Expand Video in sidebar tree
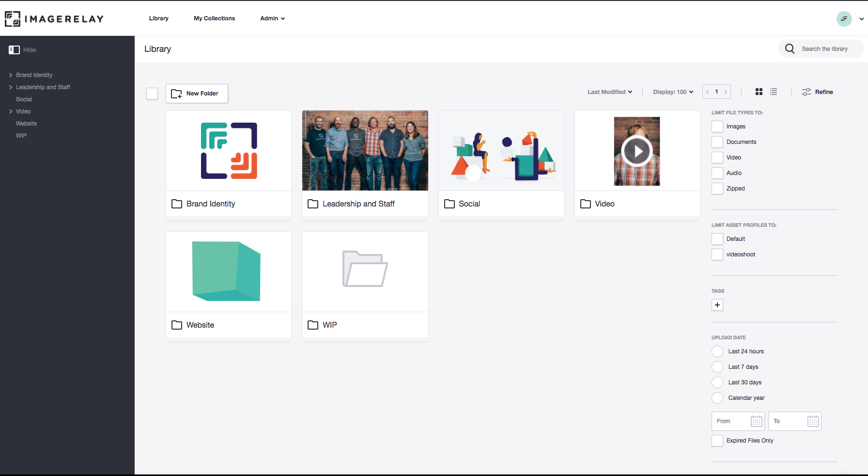Image resolution: width=868 pixels, height=476 pixels. [11, 111]
